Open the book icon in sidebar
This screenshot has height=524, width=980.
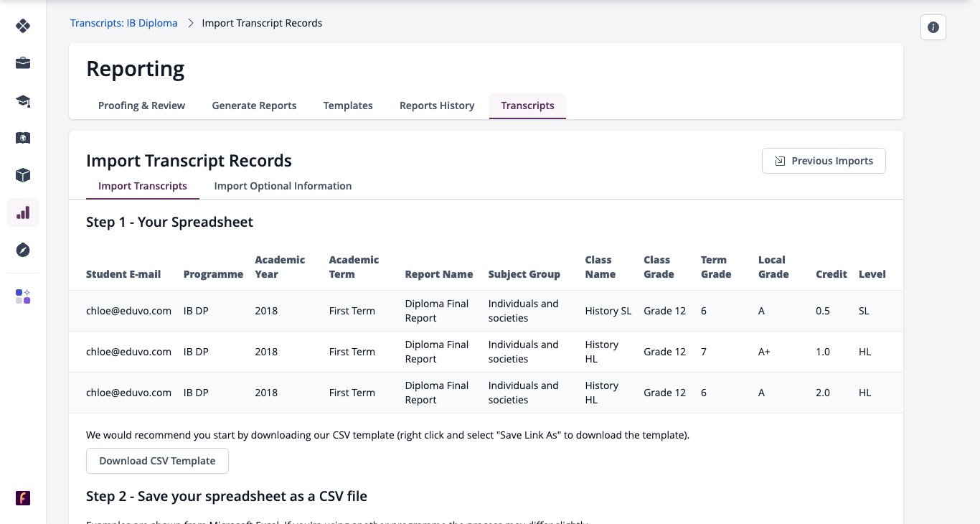coord(23,138)
